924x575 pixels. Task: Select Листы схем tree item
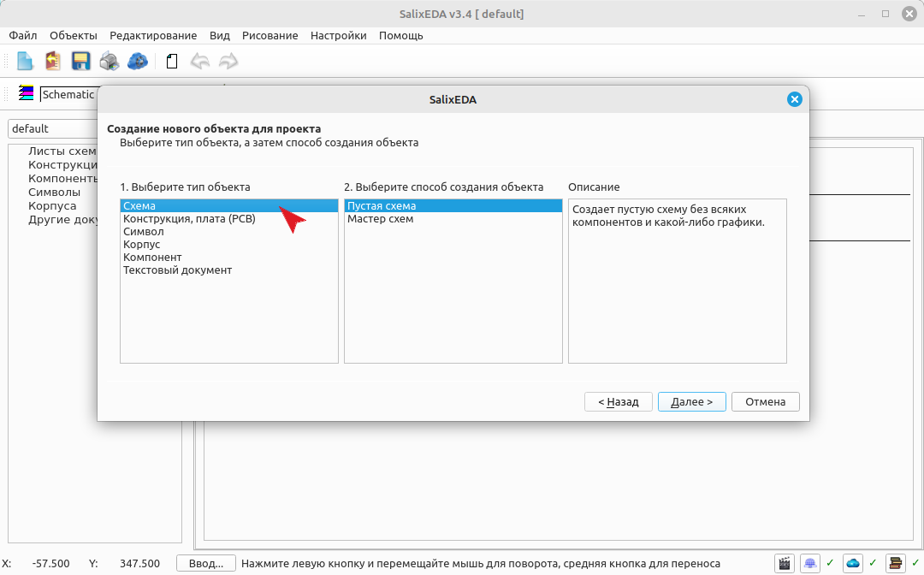click(x=62, y=151)
